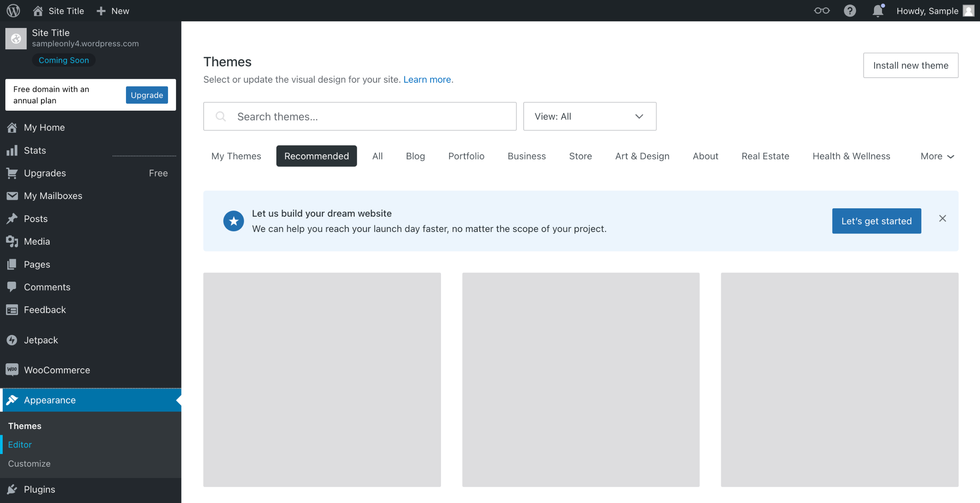Select the Portfolio theme category tab

tap(466, 156)
